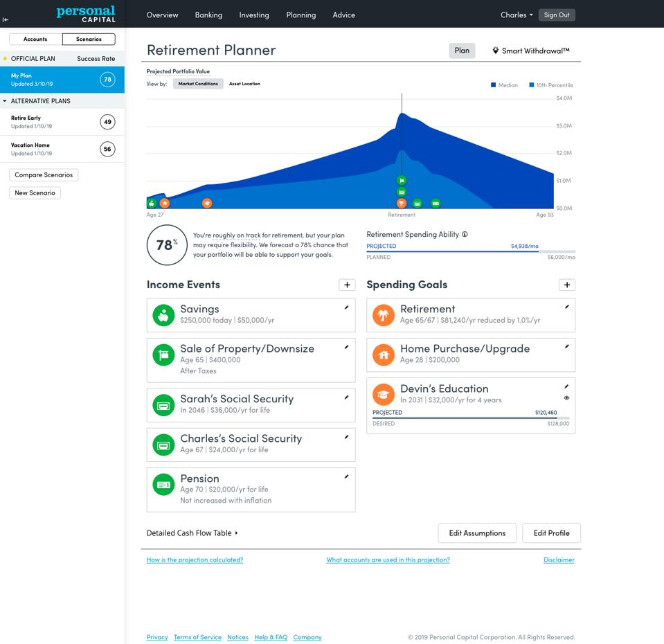Click the Retirement Spending Ability info icon
Screen dimensions: 664x644
465,234
